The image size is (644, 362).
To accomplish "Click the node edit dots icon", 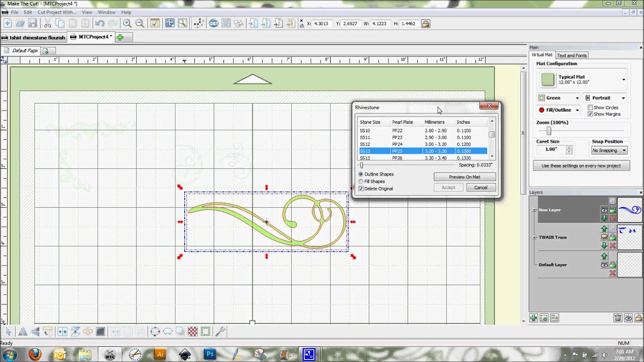I will 198,23.
